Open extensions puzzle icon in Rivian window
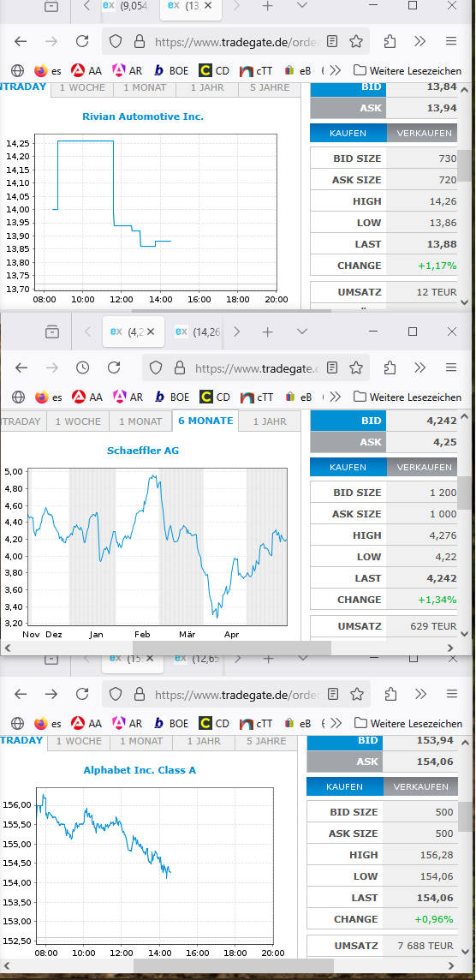Image resolution: width=476 pixels, height=980 pixels. 390,42
